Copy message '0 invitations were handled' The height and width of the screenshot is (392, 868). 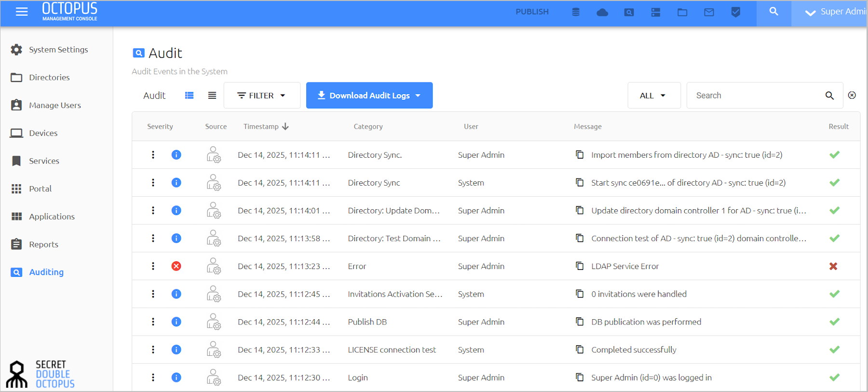[580, 294]
